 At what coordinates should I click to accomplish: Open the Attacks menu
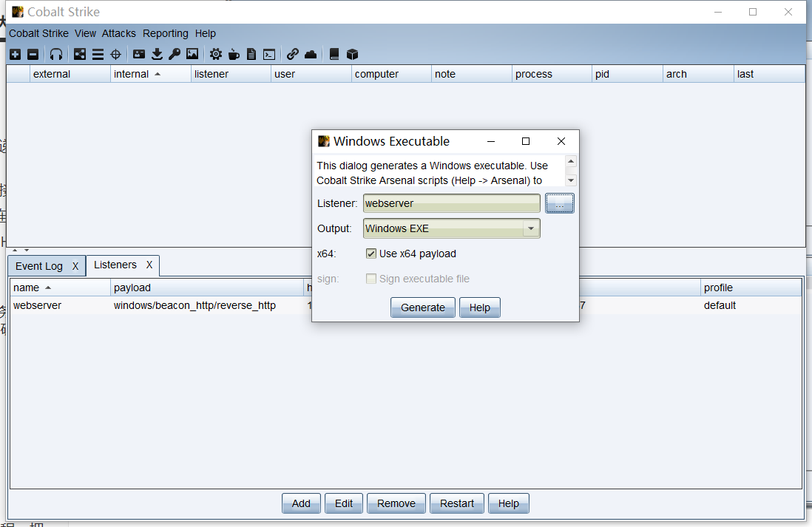(118, 33)
